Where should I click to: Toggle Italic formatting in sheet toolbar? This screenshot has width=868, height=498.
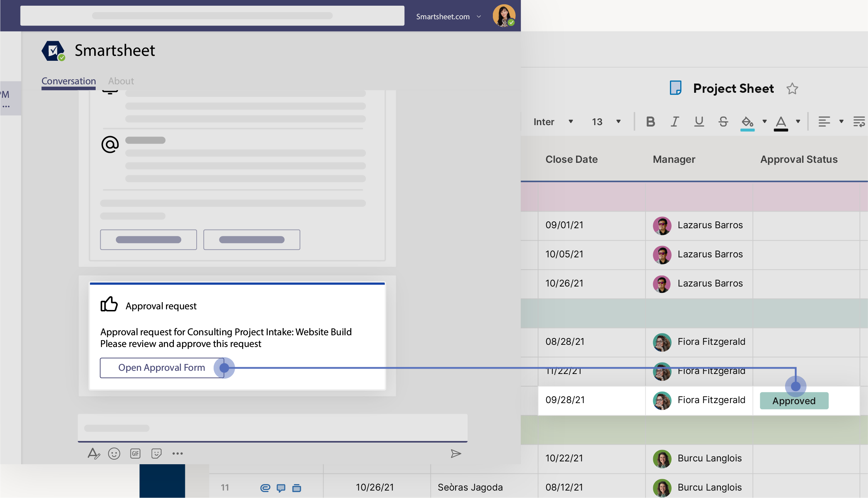coord(675,122)
